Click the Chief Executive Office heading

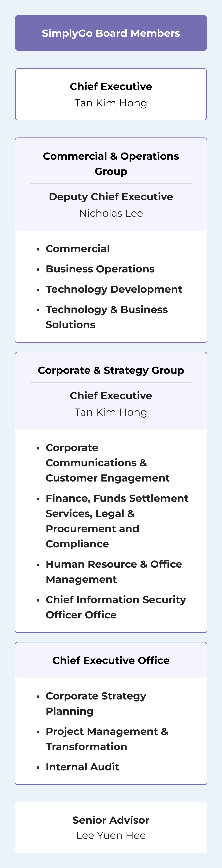pyautogui.click(x=111, y=660)
